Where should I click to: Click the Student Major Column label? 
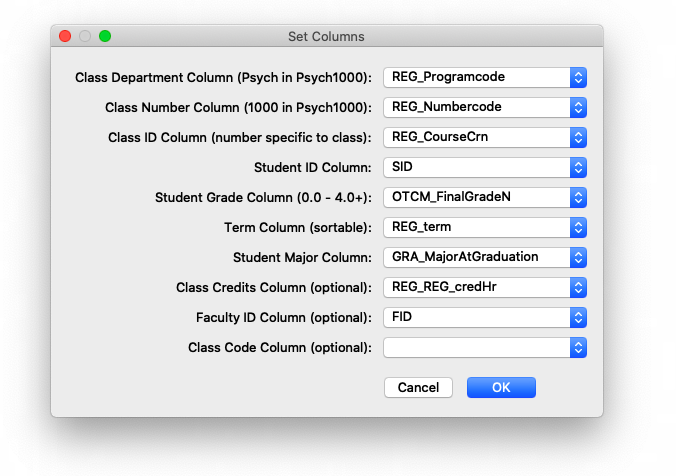(x=302, y=257)
